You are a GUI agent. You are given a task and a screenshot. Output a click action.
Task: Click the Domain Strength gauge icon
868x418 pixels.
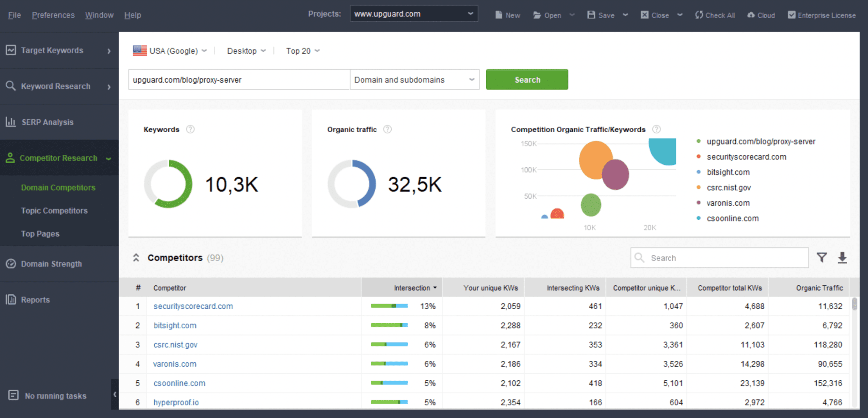tap(11, 263)
